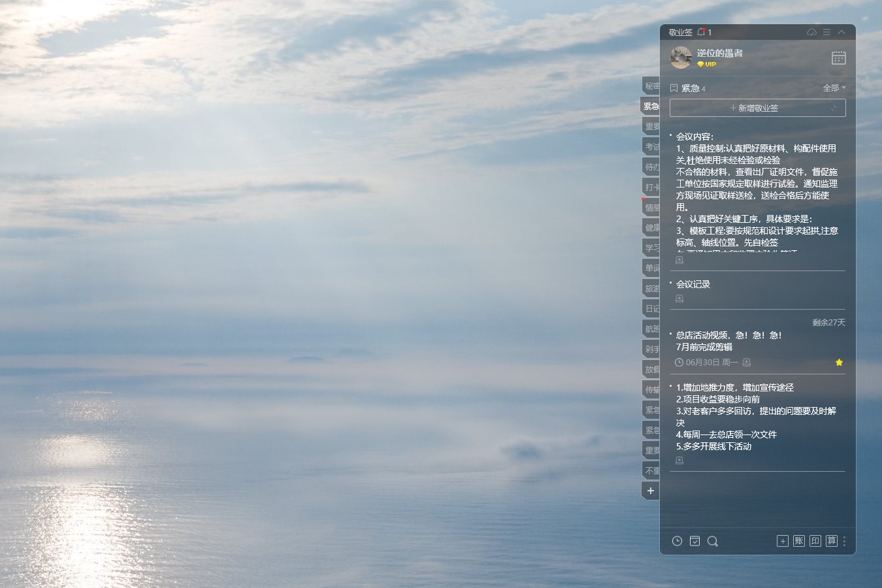882x588 pixels.
Task: Add a new category with the plus tab
Action: point(651,491)
